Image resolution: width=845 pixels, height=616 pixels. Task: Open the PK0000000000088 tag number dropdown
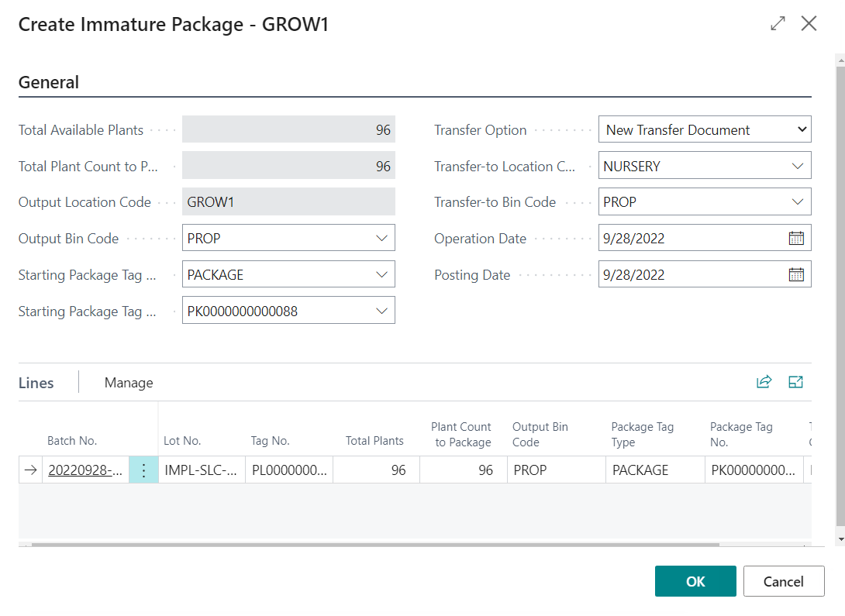383,310
